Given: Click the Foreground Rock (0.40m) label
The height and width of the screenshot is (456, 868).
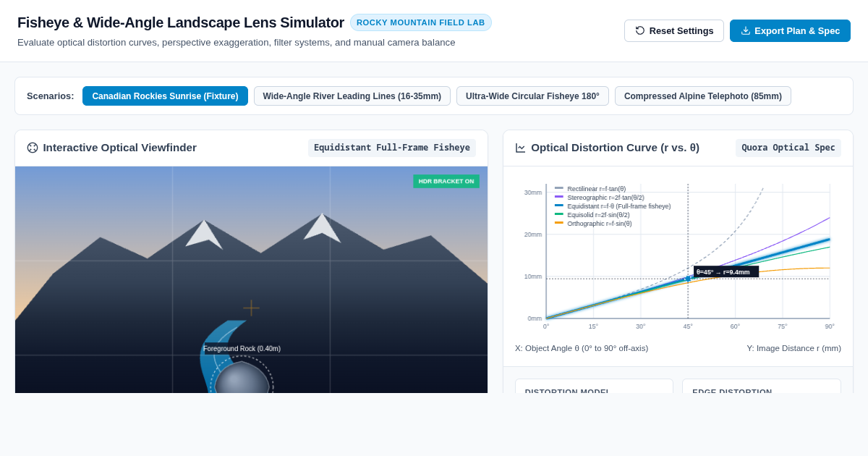Looking at the screenshot, I should pyautogui.click(x=242, y=349).
